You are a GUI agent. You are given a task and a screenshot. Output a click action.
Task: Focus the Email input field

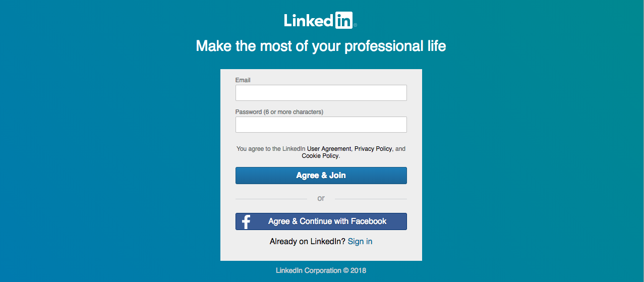(x=321, y=93)
